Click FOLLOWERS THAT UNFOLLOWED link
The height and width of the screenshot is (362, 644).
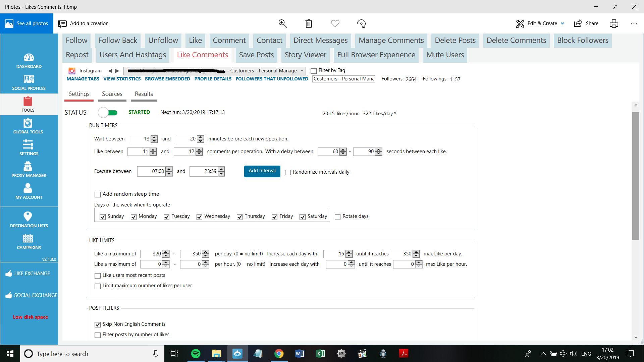point(272,79)
